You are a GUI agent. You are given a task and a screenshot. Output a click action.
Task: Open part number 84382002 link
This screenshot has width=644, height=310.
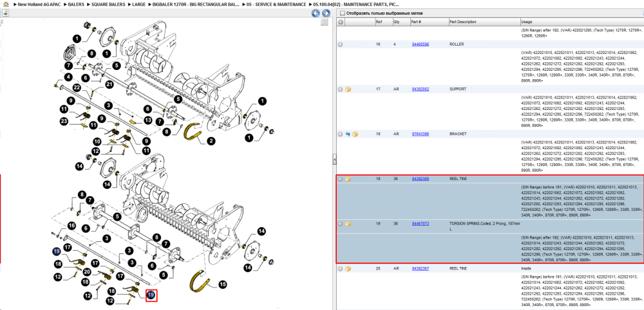point(420,89)
